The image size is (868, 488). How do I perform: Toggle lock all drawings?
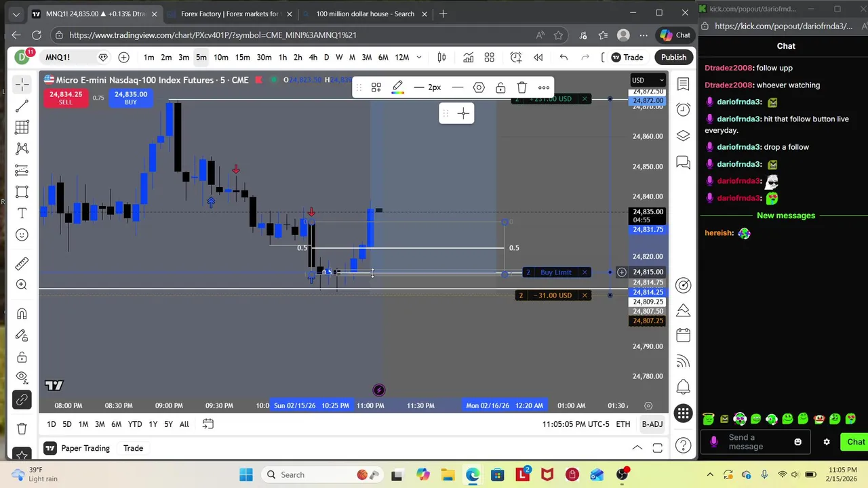click(x=22, y=357)
